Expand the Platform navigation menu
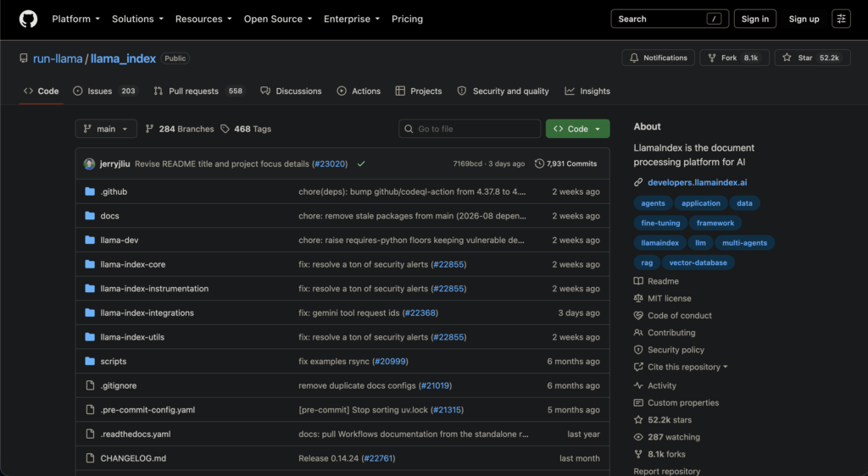The width and height of the screenshot is (868, 476). click(75, 19)
